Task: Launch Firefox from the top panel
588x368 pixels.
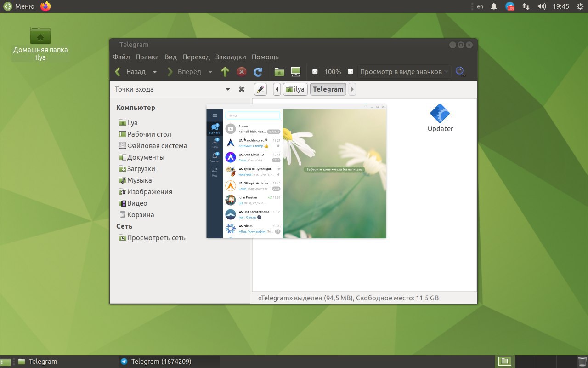Action: click(x=45, y=6)
